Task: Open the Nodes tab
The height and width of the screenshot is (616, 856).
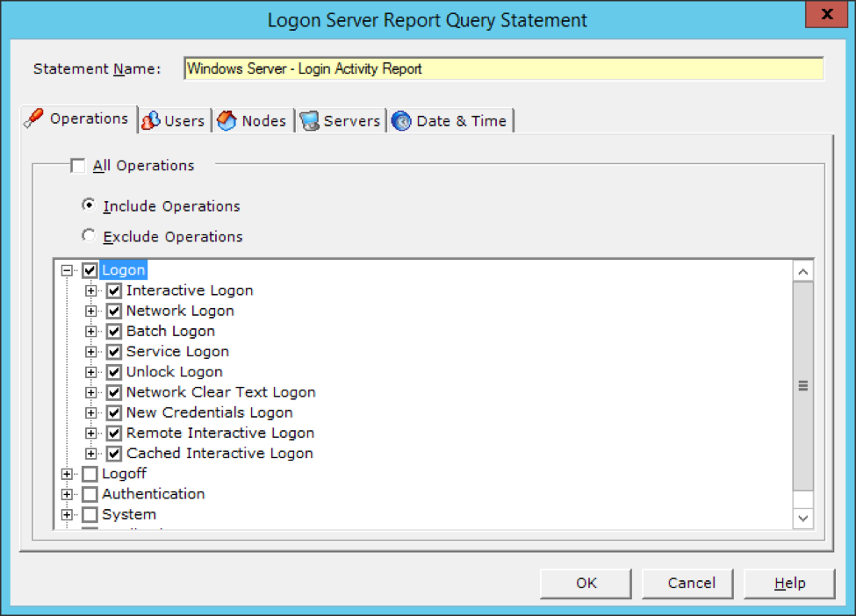Action: coord(253,120)
